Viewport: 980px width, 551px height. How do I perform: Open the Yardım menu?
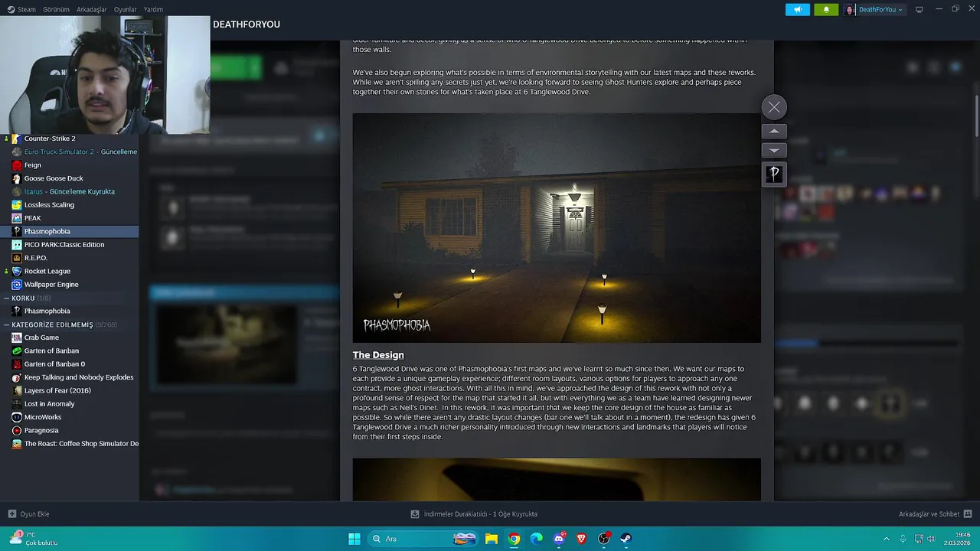153,9
